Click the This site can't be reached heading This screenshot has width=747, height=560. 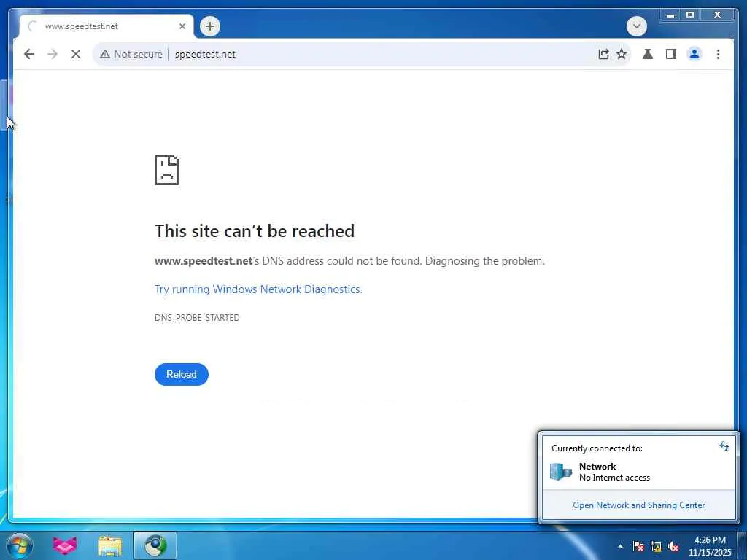click(x=255, y=231)
